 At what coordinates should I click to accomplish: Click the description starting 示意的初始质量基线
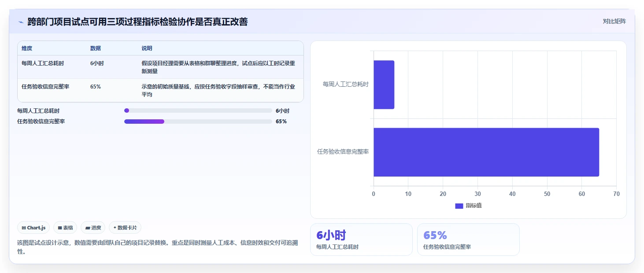point(218,90)
